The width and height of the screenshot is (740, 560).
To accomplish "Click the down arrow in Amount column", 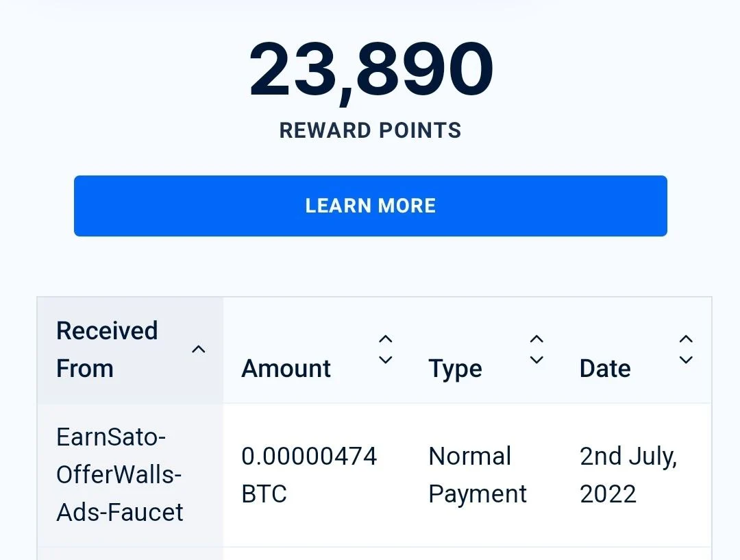I will (386, 360).
